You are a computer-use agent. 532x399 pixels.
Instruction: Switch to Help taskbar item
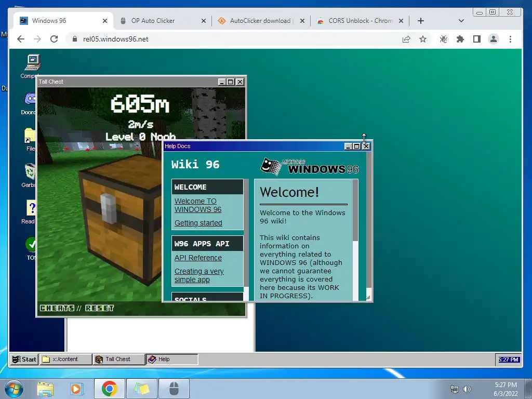[x=172, y=360]
